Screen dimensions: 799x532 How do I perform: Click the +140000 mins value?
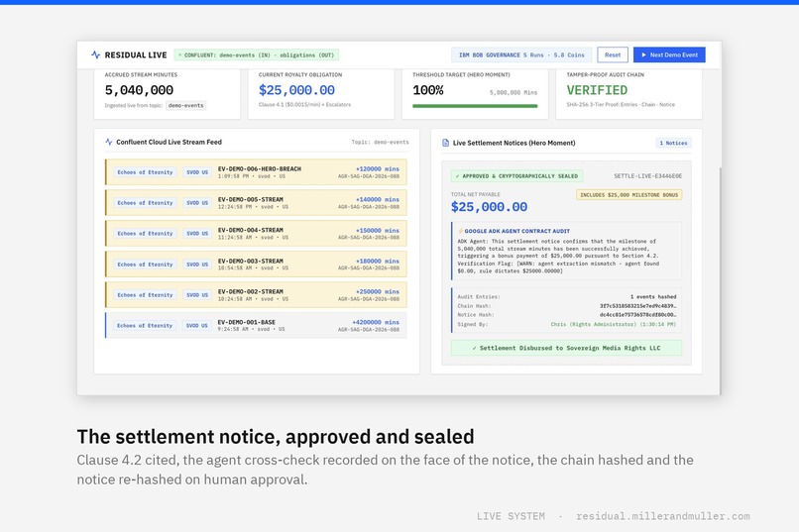pyautogui.click(x=378, y=199)
